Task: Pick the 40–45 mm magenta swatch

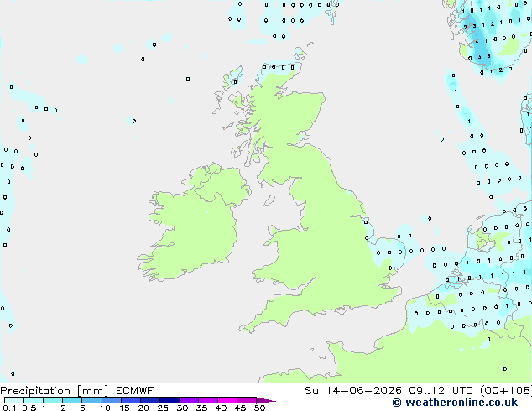Action: pyautogui.click(x=227, y=400)
